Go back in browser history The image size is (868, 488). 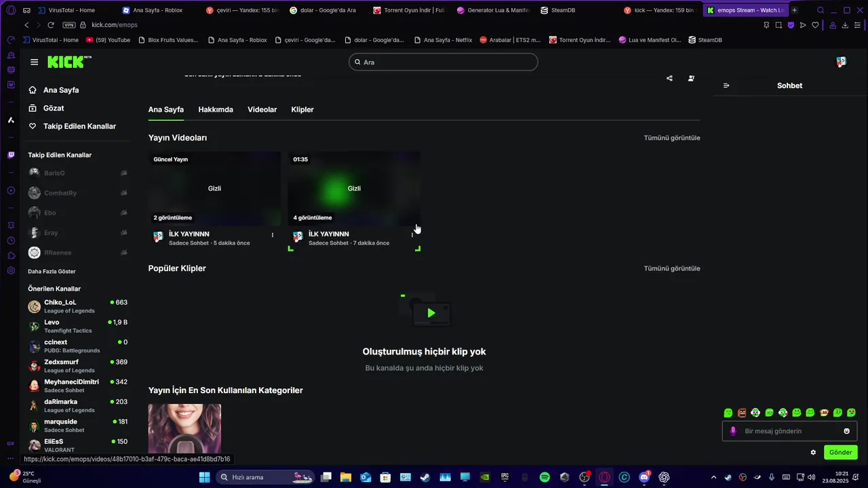(x=26, y=25)
